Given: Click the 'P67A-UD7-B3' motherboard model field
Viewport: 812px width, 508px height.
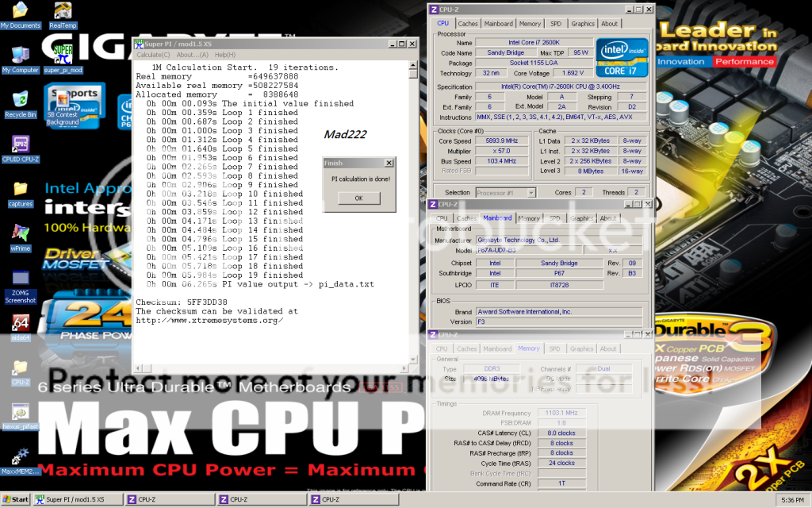Looking at the screenshot, I should tap(530, 250).
